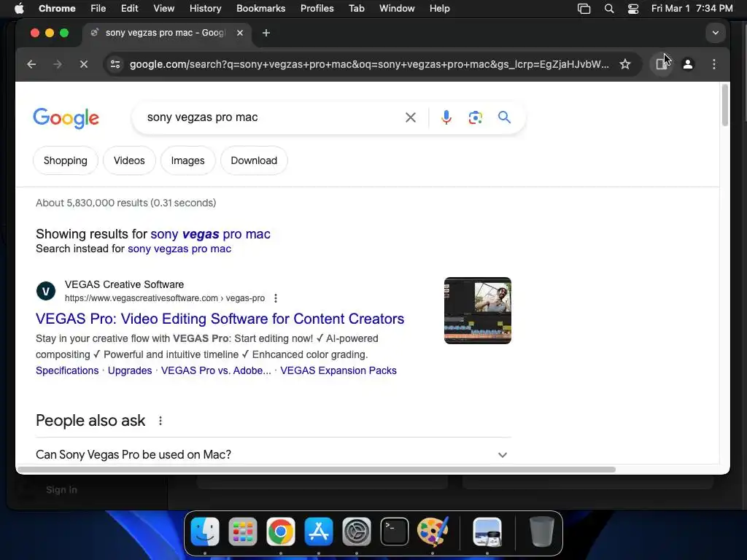Click the Stage Manager icon in menu bar
The width and height of the screenshot is (747, 560).
pos(584,9)
